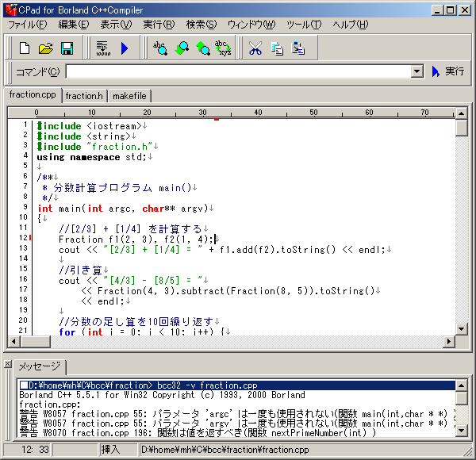The width and height of the screenshot is (476, 460).
Task: Minimize the CPad window
Action: (437, 10)
